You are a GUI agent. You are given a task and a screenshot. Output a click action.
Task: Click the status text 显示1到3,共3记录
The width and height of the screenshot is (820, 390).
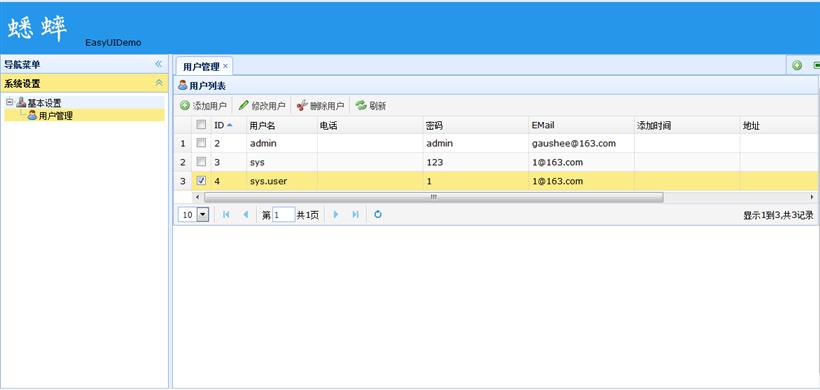pyautogui.click(x=778, y=215)
